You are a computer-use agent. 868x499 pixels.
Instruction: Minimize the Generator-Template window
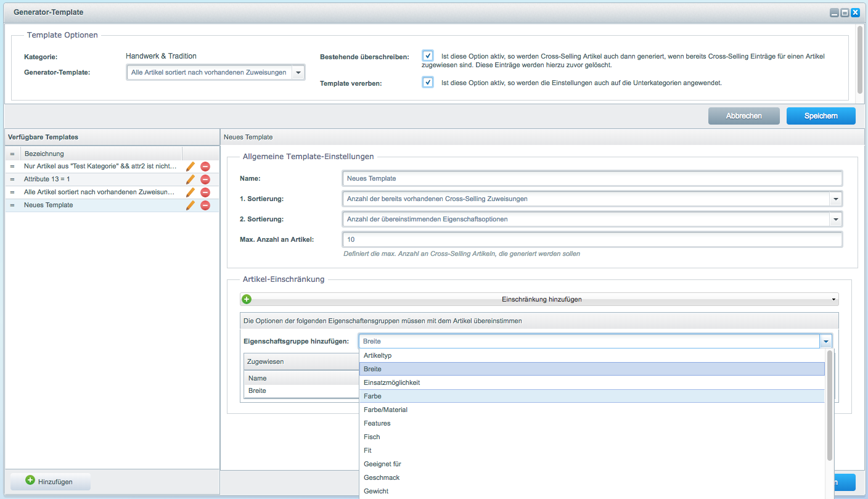(x=834, y=12)
